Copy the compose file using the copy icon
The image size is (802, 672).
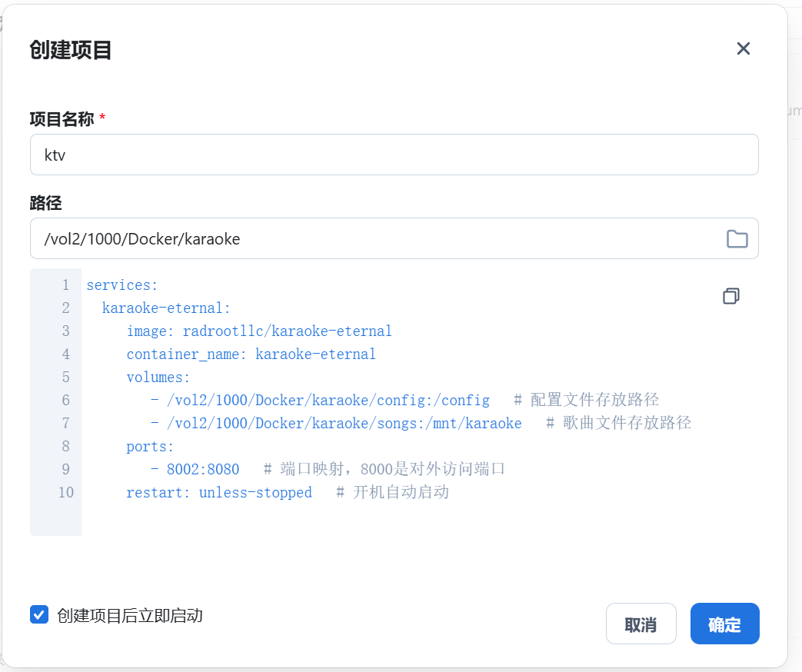point(730,296)
